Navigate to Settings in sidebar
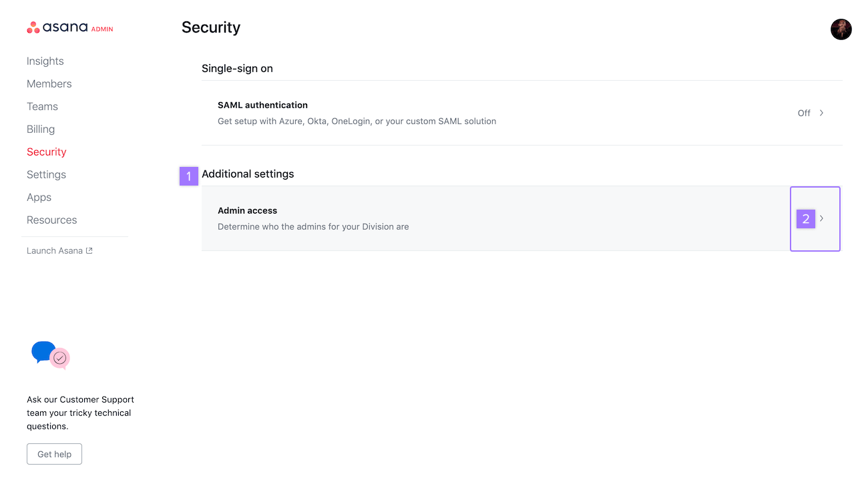This screenshot has height=486, width=868. 46,175
